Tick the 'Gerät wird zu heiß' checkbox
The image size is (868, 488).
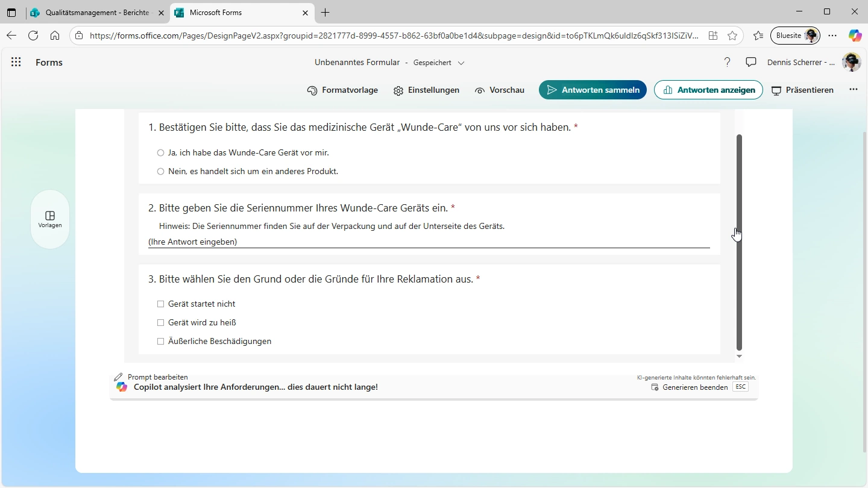160,323
